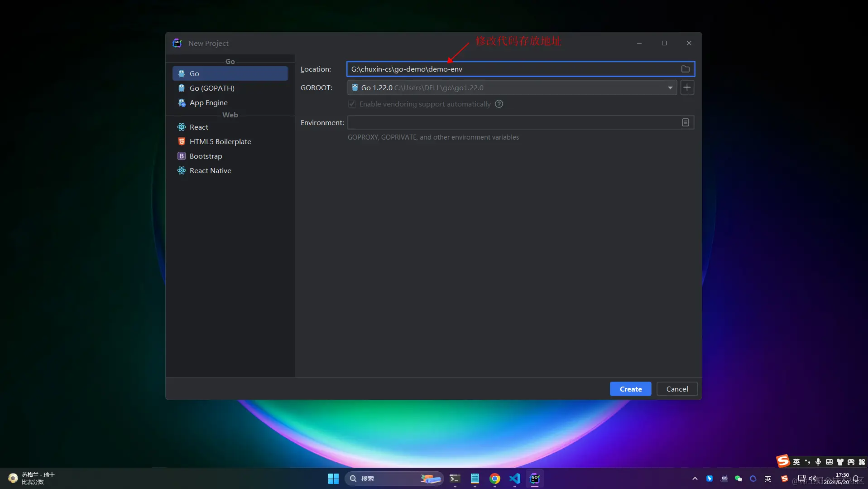Select Go project type
Screen dimensions: 868x489
point(230,73)
